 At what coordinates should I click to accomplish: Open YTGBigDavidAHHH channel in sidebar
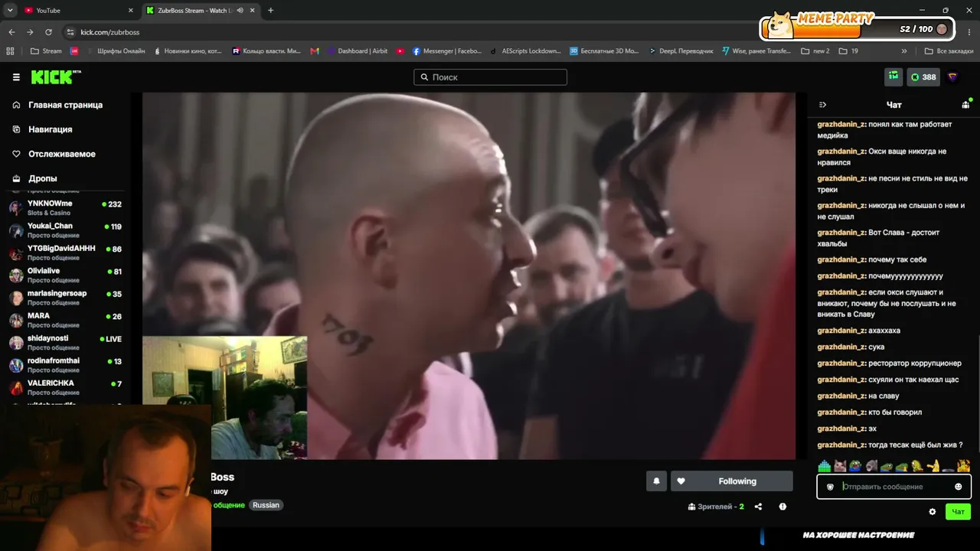click(65, 253)
